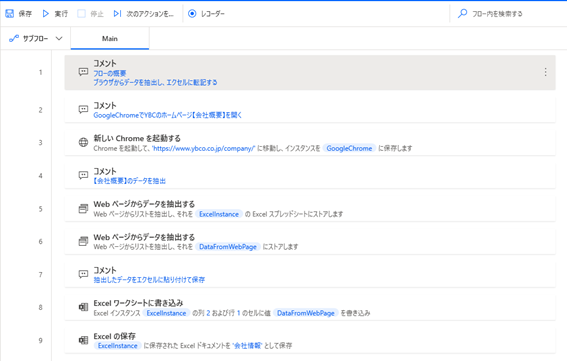This screenshot has width=567, height=361.
Task: Open the more options menu on step 1
Action: click(545, 72)
